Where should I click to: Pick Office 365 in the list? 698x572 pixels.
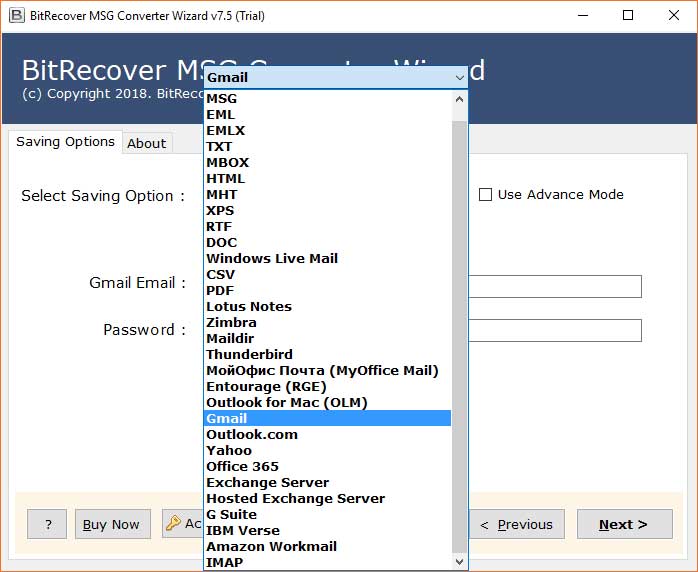pos(328,467)
